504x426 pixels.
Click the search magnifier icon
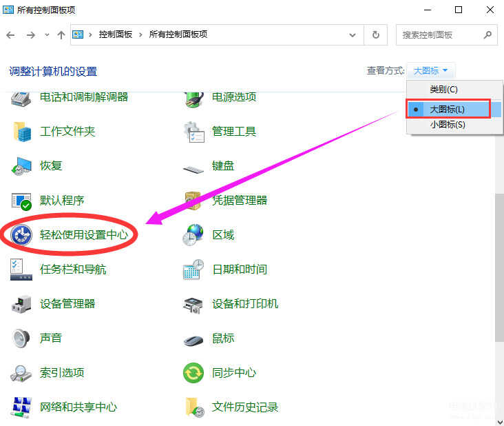(487, 34)
